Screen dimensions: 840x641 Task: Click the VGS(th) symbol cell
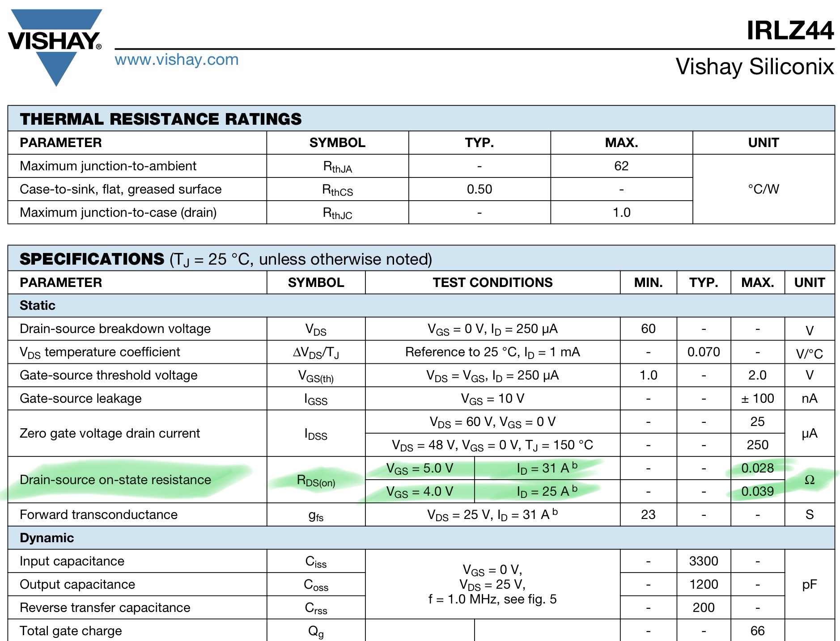(316, 376)
